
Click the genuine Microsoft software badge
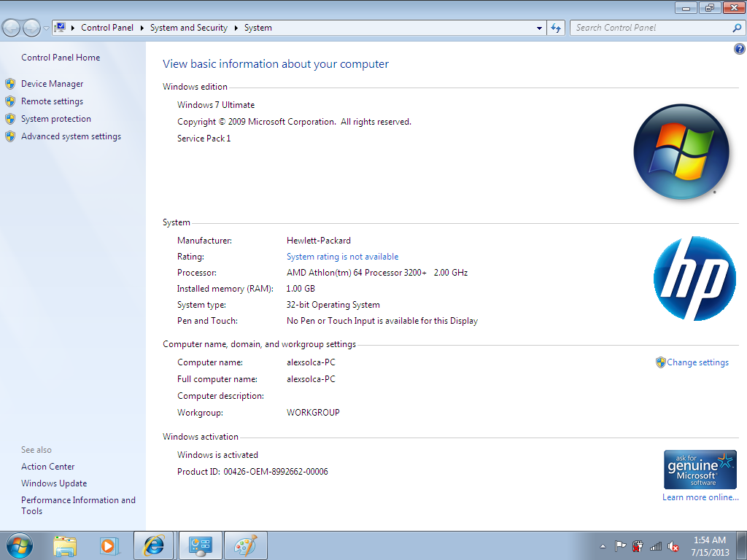click(700, 470)
